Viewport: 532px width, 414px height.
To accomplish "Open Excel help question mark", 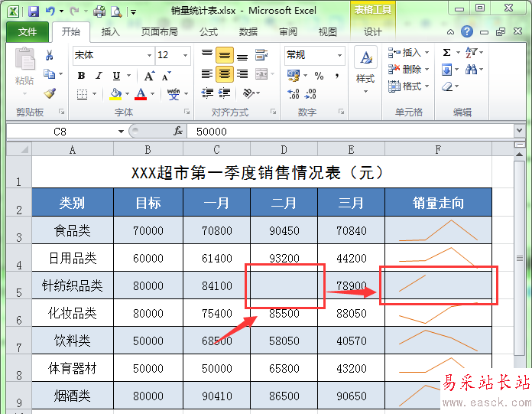I will pyautogui.click(x=467, y=31).
